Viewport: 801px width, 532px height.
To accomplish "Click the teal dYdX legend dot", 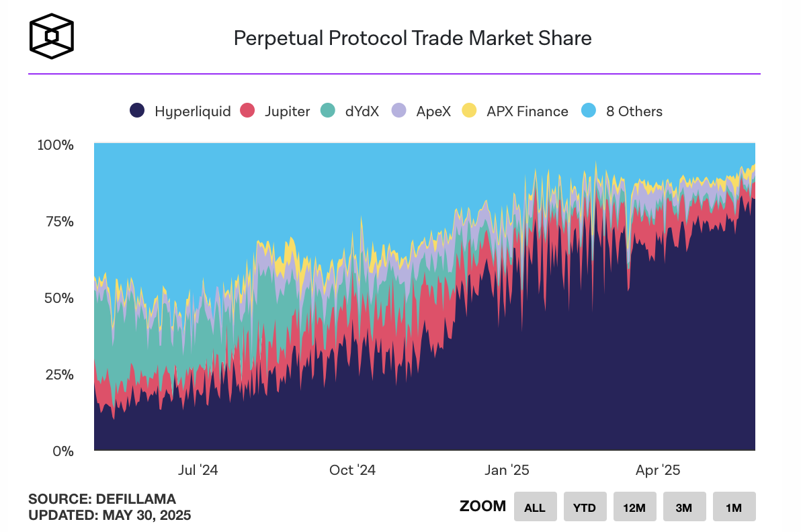I will point(328,111).
